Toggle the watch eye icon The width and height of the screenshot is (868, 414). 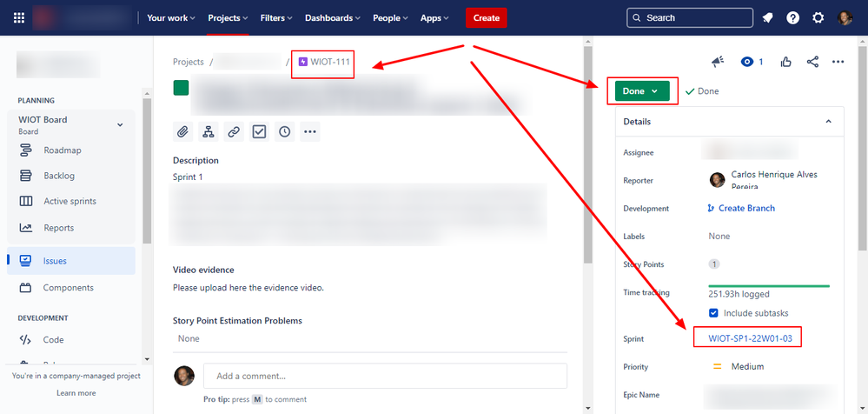click(747, 62)
